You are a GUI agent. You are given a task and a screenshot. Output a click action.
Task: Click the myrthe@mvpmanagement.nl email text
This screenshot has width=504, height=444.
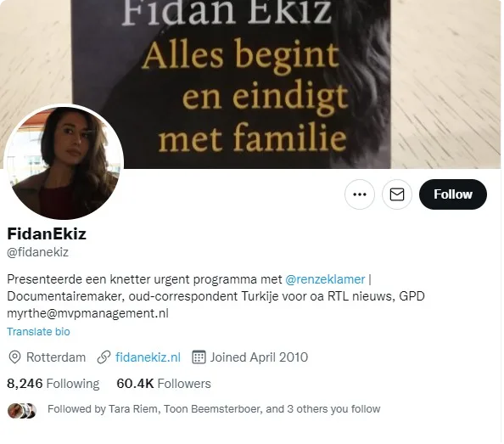click(87, 313)
